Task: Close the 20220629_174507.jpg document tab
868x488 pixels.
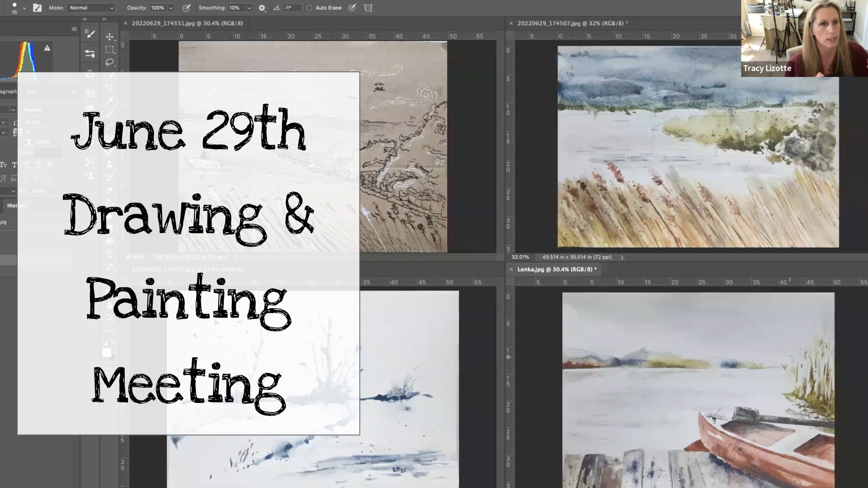Action: 511,23
